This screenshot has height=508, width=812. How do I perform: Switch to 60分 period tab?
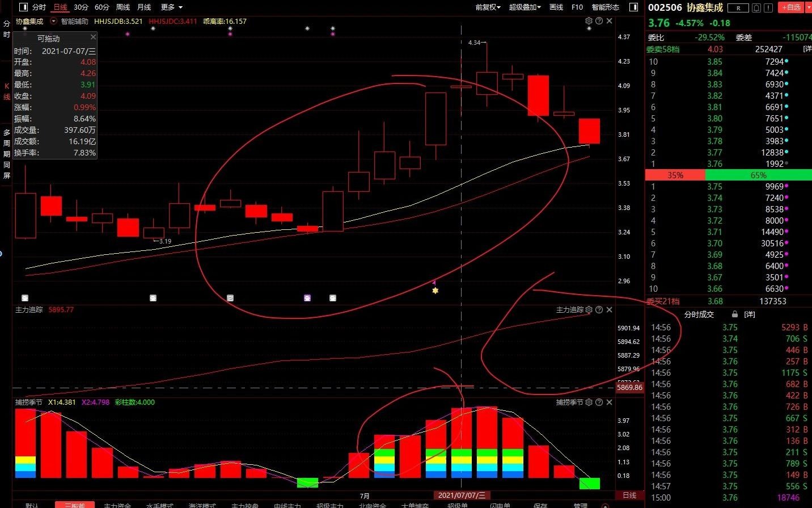(x=102, y=7)
